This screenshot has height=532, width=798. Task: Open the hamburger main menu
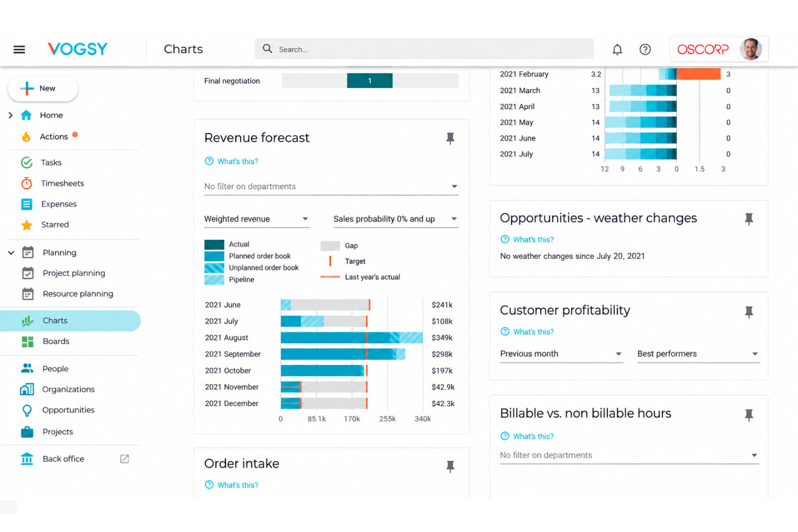tap(19, 50)
